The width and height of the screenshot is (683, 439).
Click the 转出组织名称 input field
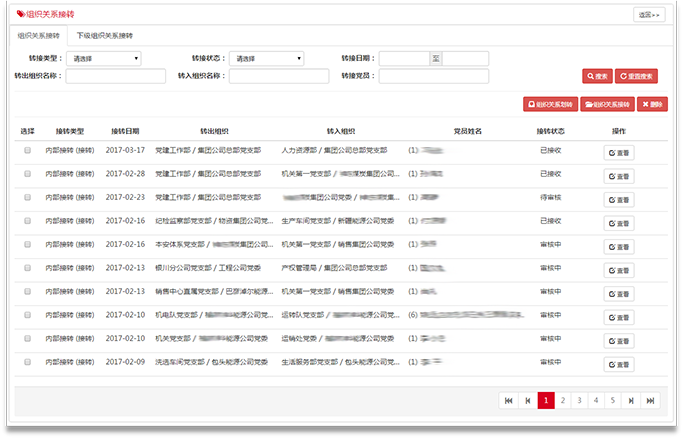click(116, 76)
